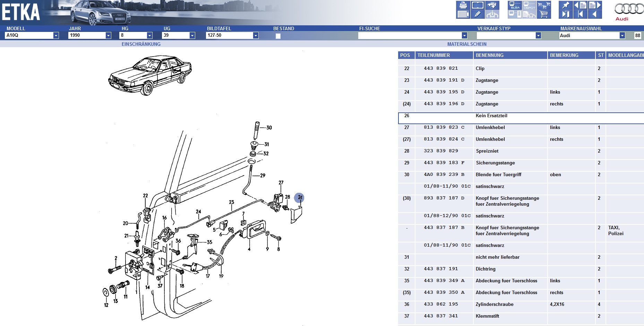Switch to the EINSCHRÄNKUNG section
The image size is (644, 326).
(x=141, y=44)
